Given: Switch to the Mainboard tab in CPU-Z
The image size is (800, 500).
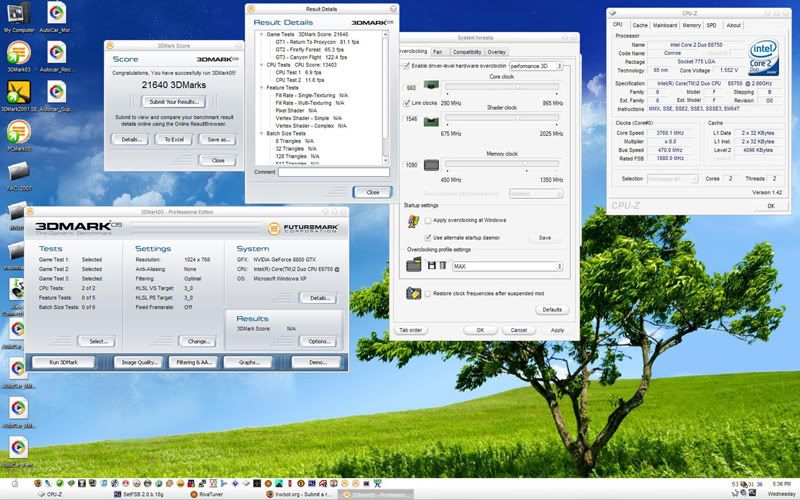Looking at the screenshot, I should (x=665, y=25).
